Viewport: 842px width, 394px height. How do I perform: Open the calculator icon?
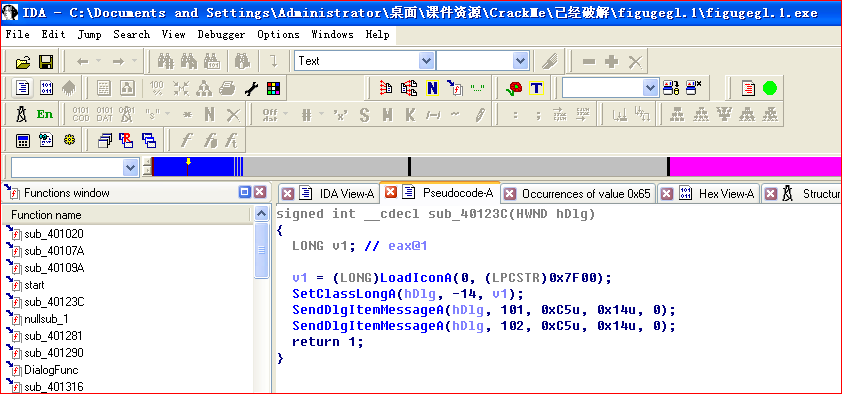pyautogui.click(x=22, y=141)
